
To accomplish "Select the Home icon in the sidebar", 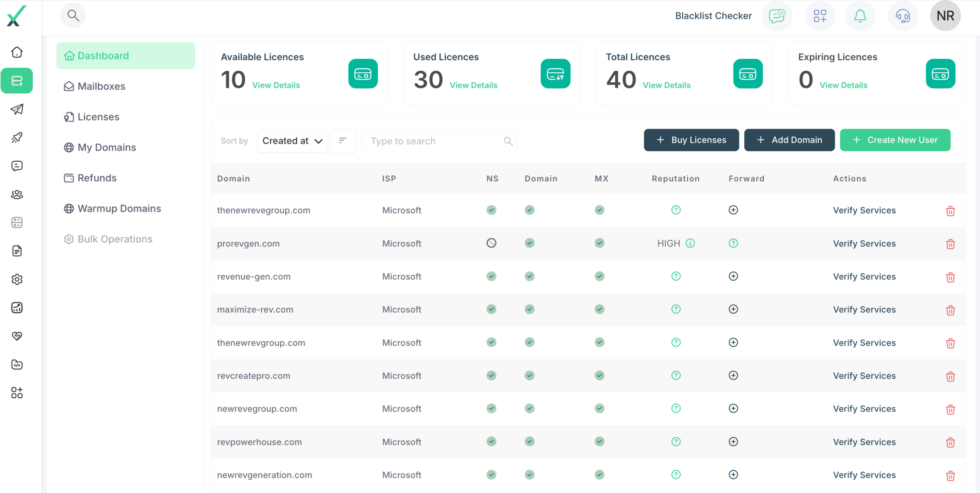I will pyautogui.click(x=17, y=52).
